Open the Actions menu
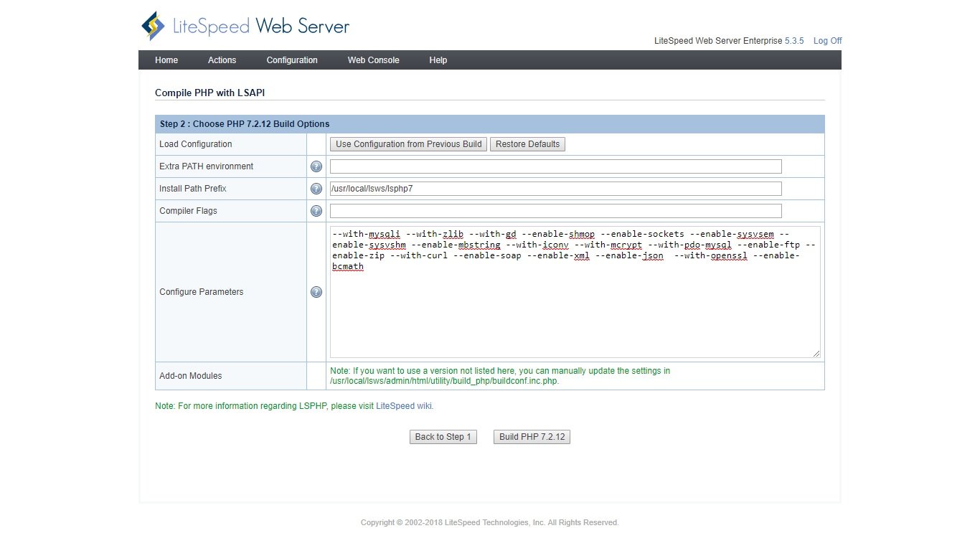The image size is (980, 551). pos(222,60)
